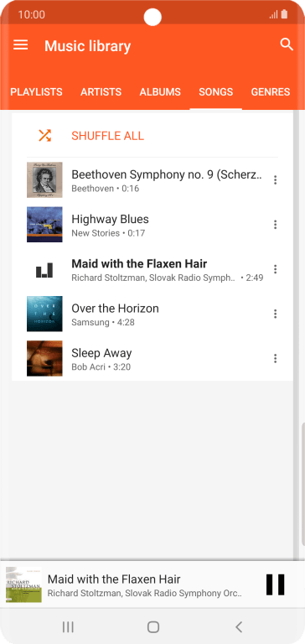Open the Genres tab
The height and width of the screenshot is (644, 305).
pyautogui.click(x=271, y=92)
